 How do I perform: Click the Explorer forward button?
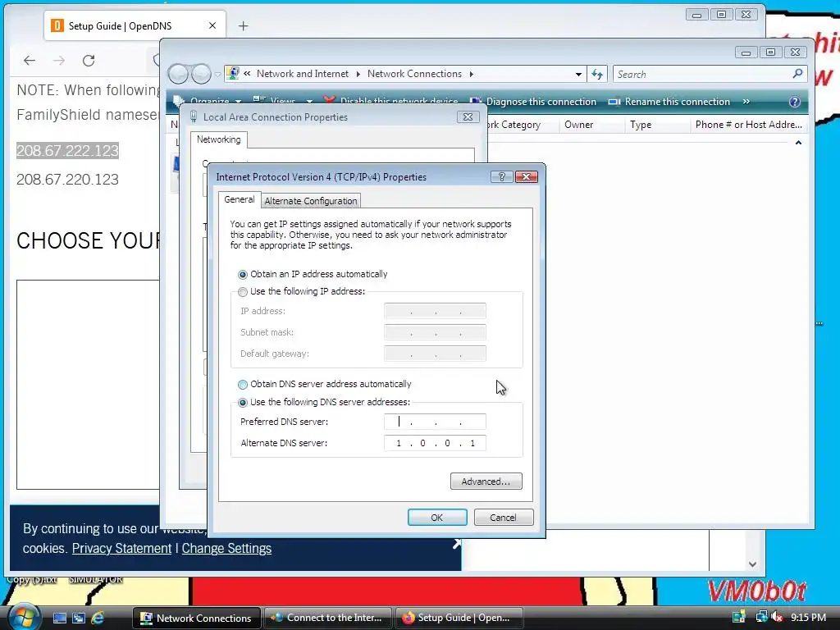(202, 74)
